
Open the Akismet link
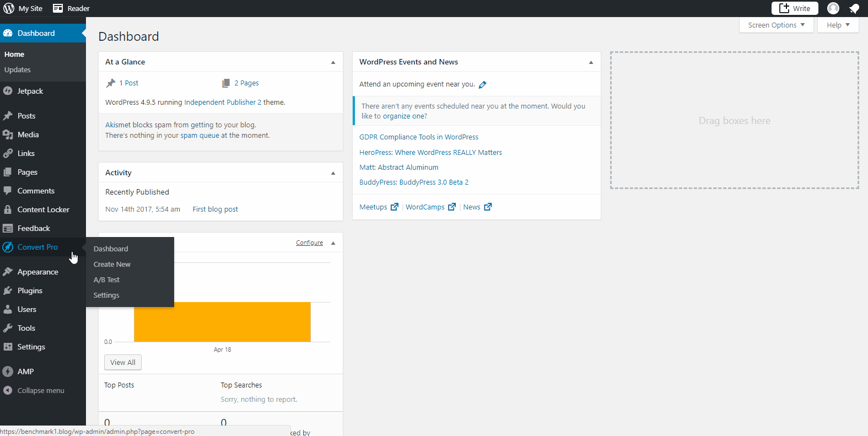118,125
